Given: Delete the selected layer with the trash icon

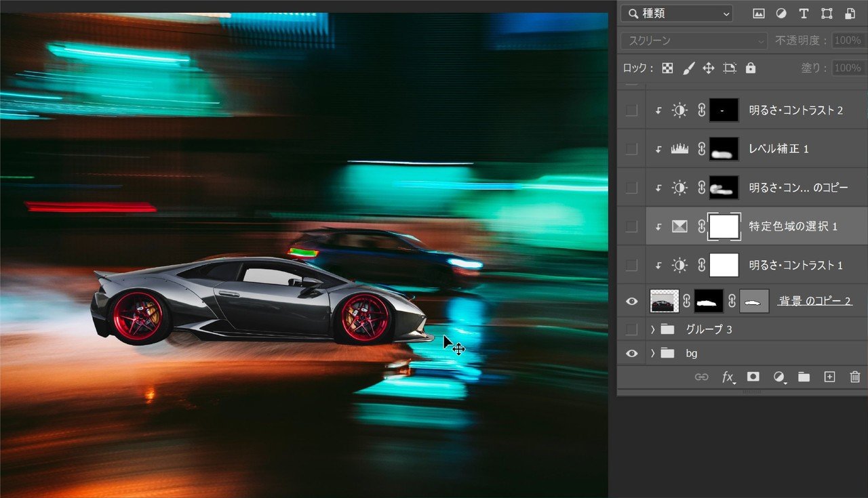Looking at the screenshot, I should click(x=854, y=377).
